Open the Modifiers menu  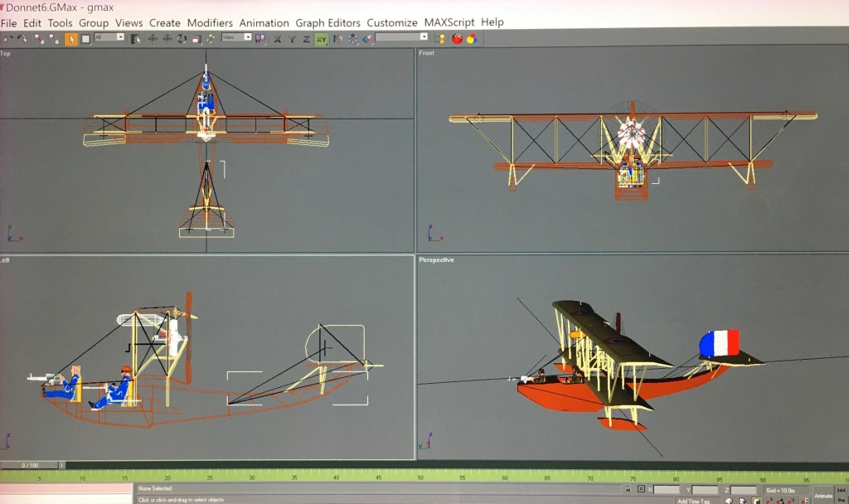coord(210,22)
